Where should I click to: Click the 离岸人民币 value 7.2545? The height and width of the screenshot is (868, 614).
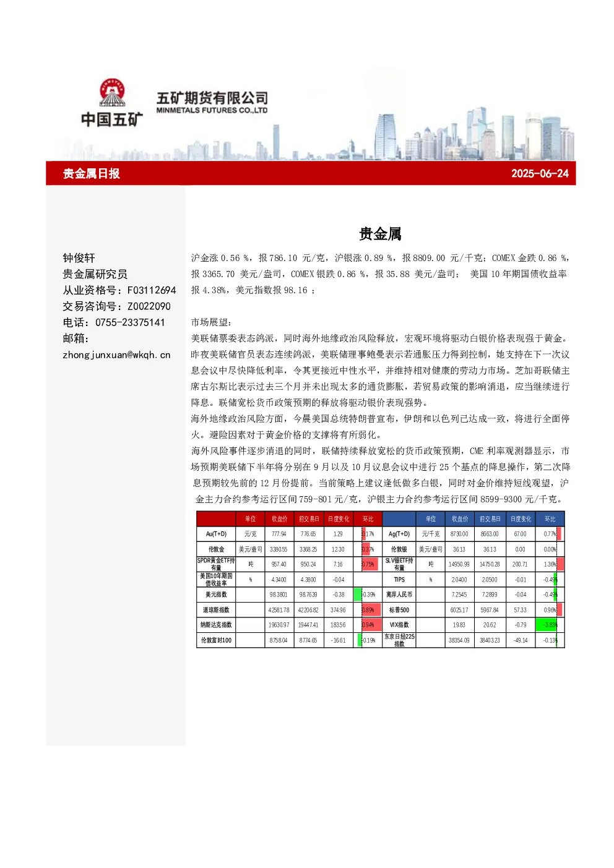pos(459,595)
